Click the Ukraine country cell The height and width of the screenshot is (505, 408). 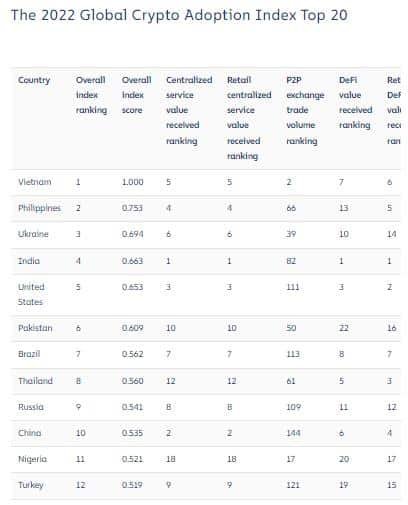33,234
